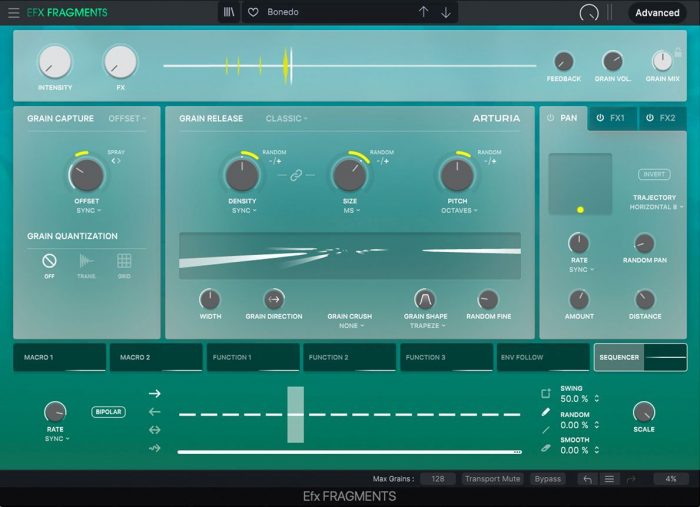This screenshot has width=700, height=507.
Task: Click the sequencer length bar below steps
Action: coord(350,452)
